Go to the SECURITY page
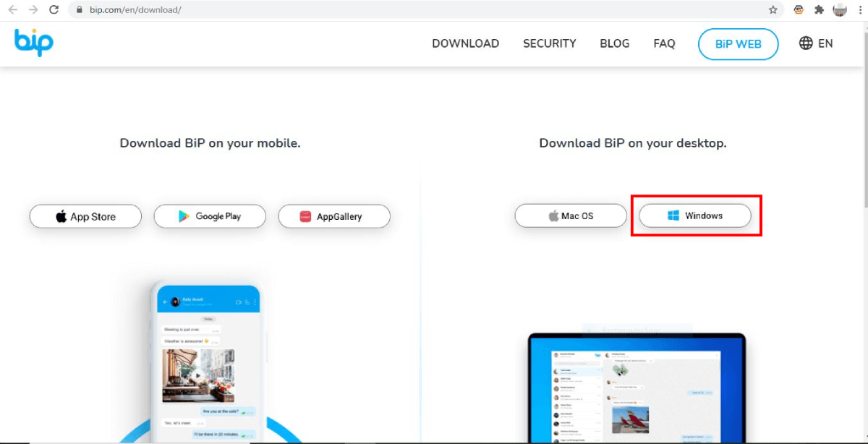 pyautogui.click(x=550, y=43)
